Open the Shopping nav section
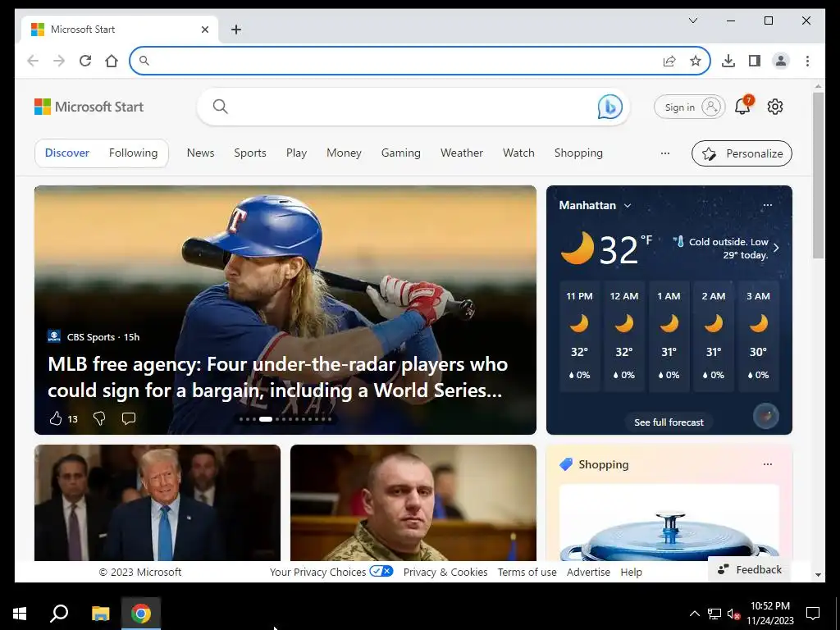 point(578,153)
